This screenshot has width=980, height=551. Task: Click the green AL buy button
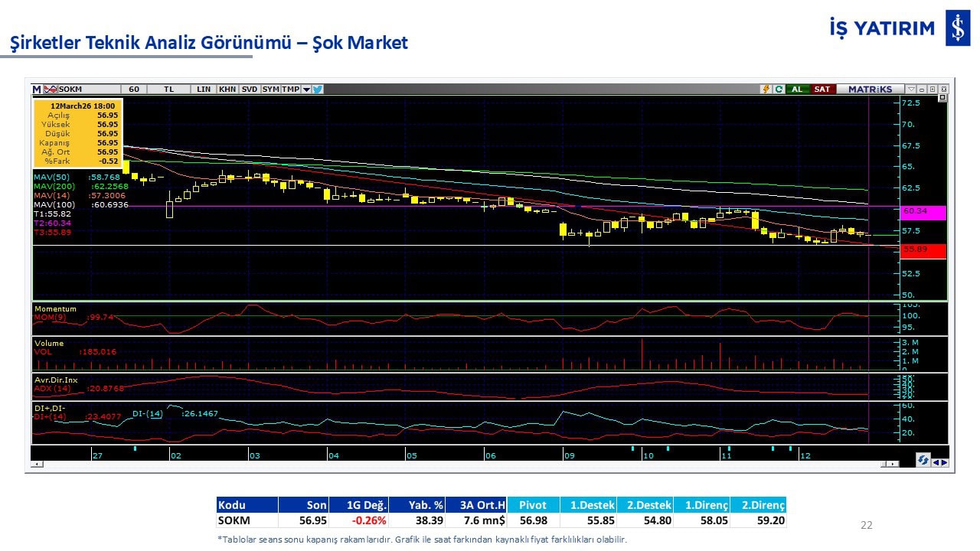(797, 89)
